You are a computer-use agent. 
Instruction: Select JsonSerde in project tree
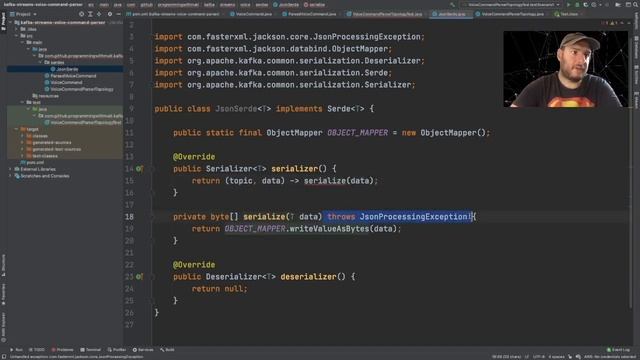pos(67,69)
